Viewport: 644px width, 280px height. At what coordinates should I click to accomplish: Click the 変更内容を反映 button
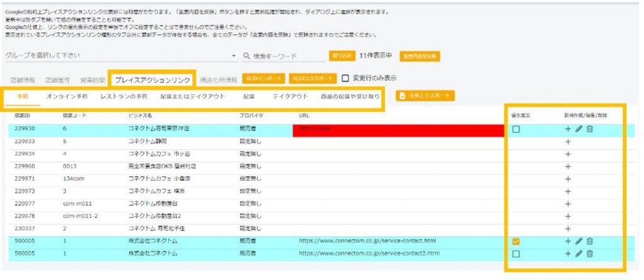click(419, 56)
